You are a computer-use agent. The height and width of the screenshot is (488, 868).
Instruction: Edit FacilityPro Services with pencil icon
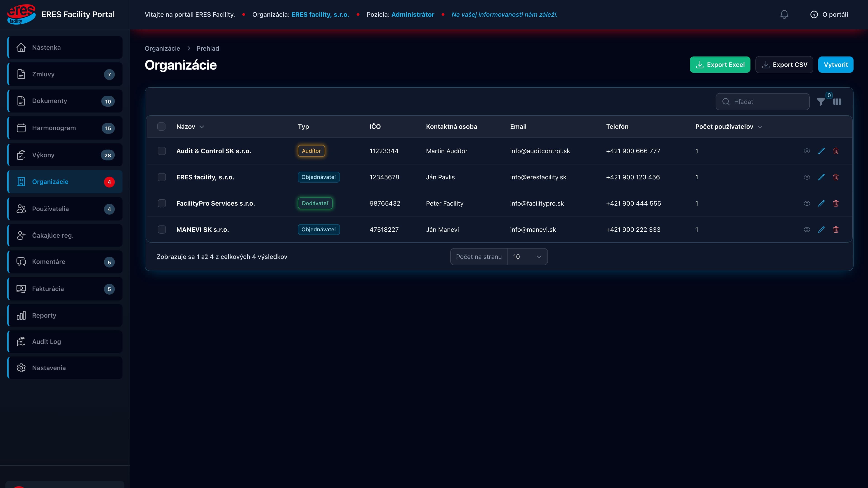(x=821, y=203)
